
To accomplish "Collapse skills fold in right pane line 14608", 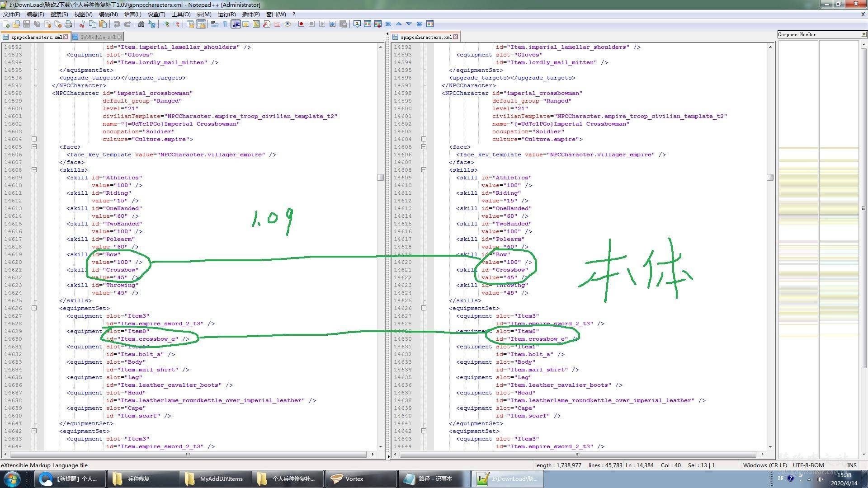I will pos(424,170).
